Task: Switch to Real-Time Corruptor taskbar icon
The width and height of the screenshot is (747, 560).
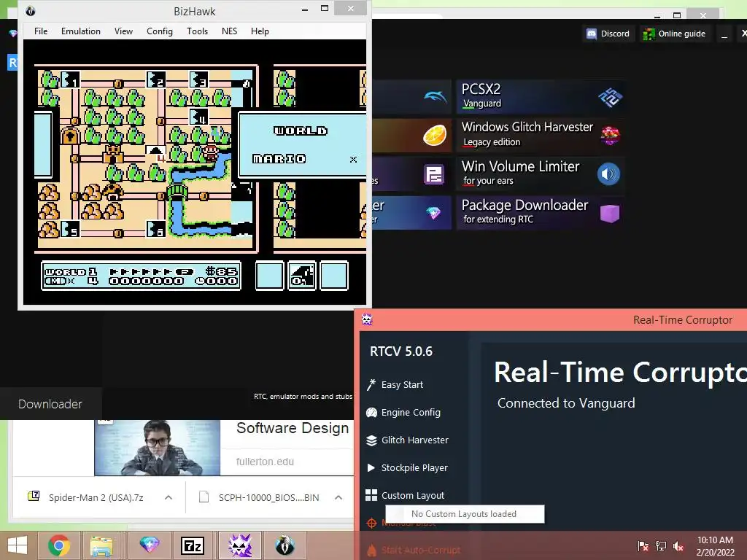Action: [x=239, y=545]
